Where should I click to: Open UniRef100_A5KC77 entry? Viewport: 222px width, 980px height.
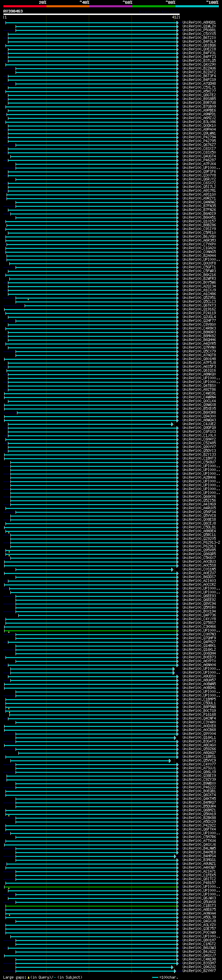pyautogui.click(x=199, y=91)
